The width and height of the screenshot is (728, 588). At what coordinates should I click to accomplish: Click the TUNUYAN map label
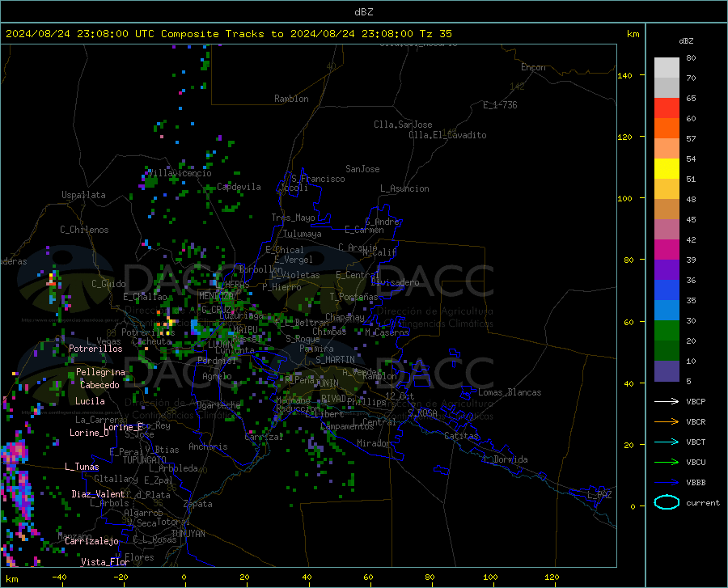(188, 534)
